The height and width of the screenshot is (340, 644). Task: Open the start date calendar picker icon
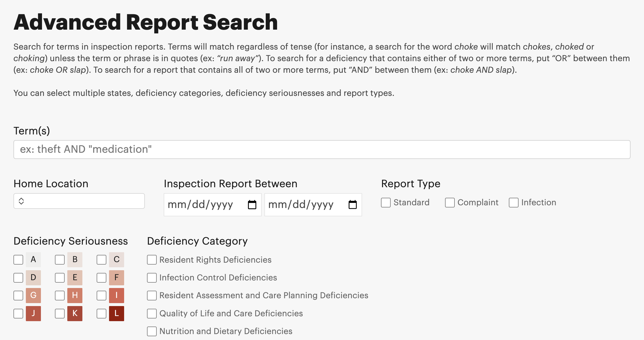(252, 205)
